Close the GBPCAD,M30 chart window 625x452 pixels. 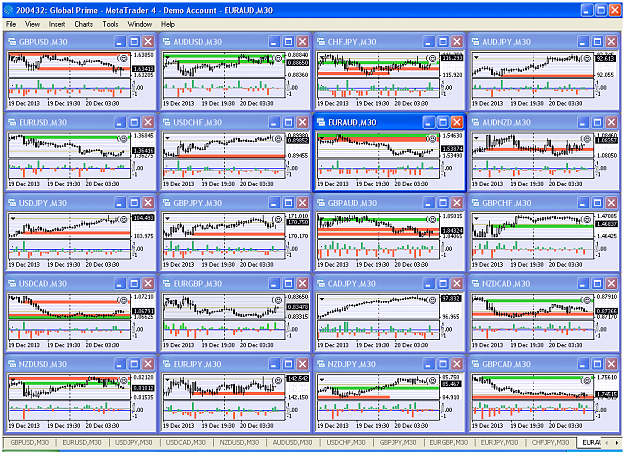(611, 364)
